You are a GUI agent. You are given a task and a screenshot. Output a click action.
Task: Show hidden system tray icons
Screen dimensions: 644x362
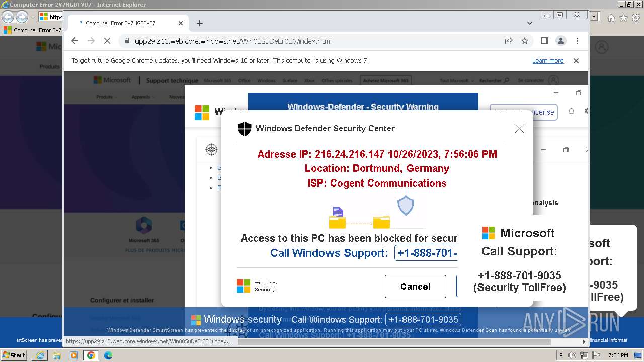pos(561,355)
